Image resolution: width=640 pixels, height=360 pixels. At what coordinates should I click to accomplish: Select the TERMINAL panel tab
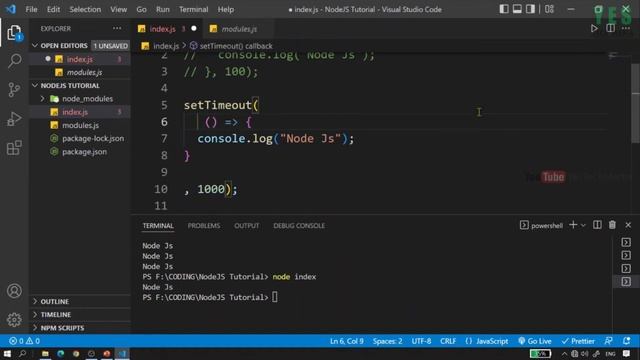(x=158, y=226)
